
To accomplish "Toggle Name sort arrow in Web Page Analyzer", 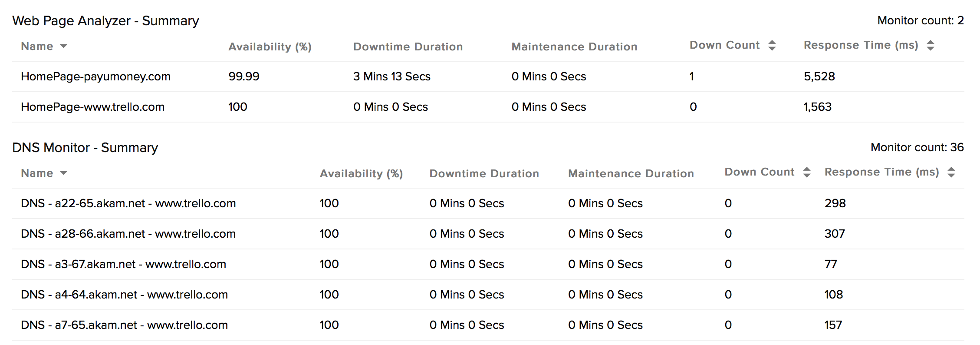I will (x=63, y=46).
